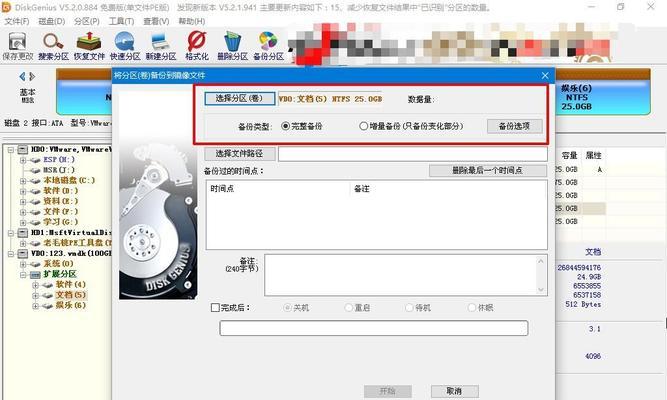This screenshot has width=667, height=400.
Task: Collapse the 扩展分区 extended partition node
Action: [23, 274]
